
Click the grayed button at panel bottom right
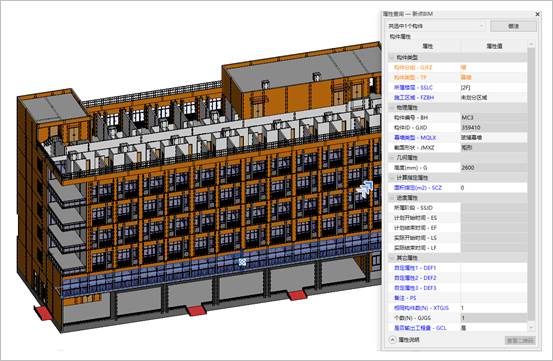pos(520,340)
